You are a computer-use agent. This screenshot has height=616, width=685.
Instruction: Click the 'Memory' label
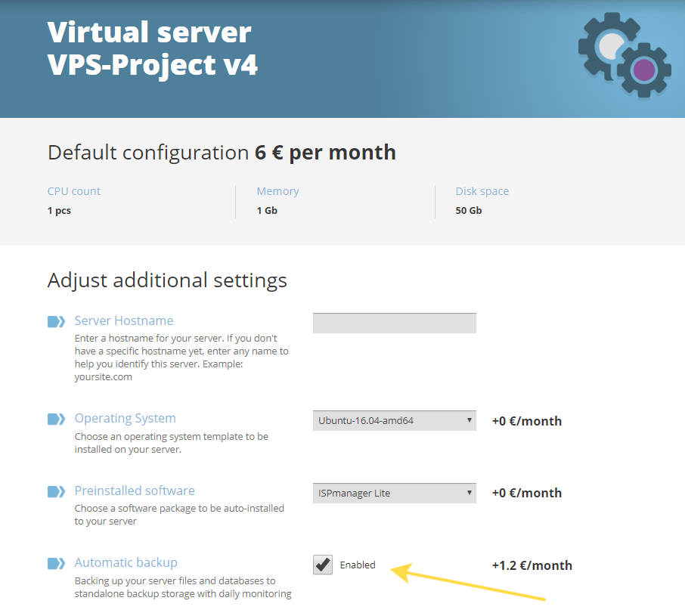point(277,191)
